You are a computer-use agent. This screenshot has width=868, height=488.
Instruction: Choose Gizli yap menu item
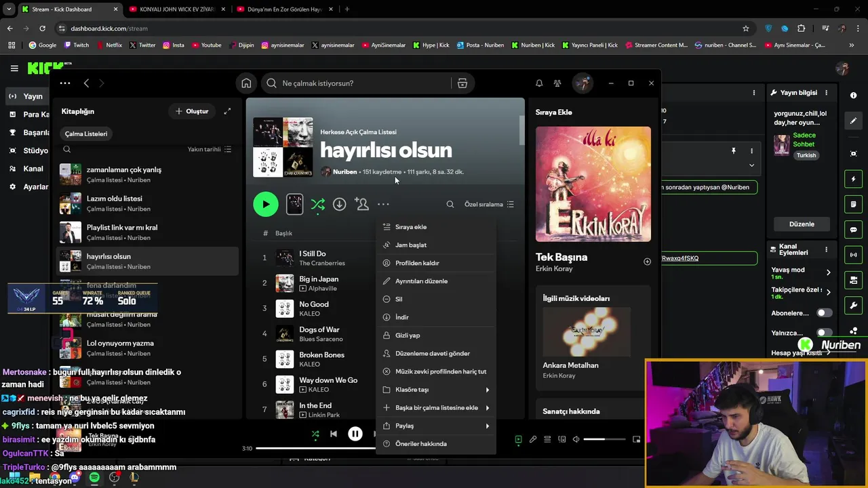coord(437,335)
